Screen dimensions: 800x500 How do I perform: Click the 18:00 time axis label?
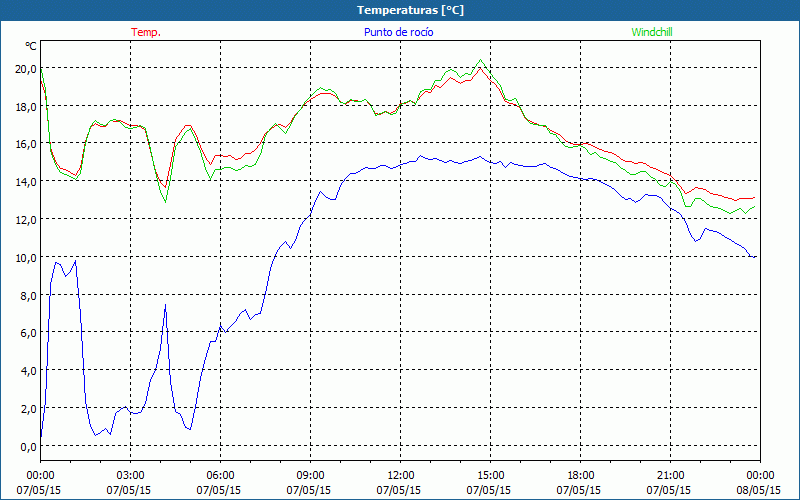click(x=580, y=476)
